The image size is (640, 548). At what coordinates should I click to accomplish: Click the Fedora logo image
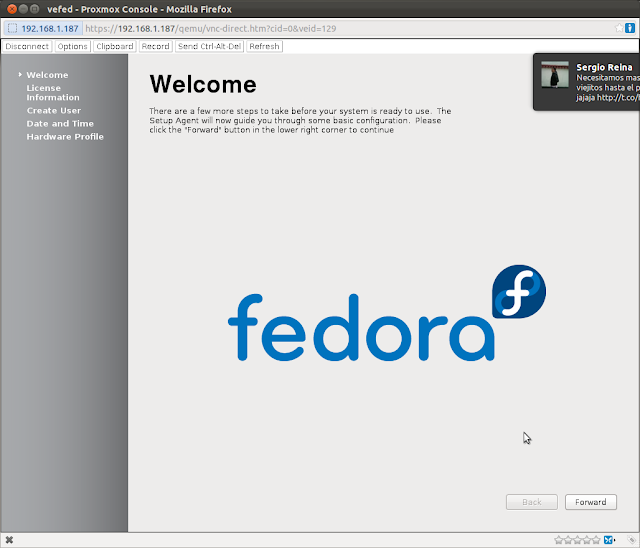(x=387, y=313)
